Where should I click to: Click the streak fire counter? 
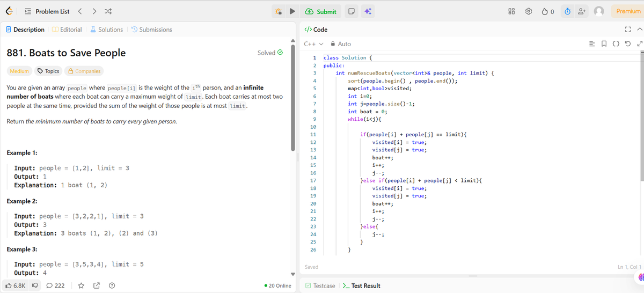pos(548,11)
